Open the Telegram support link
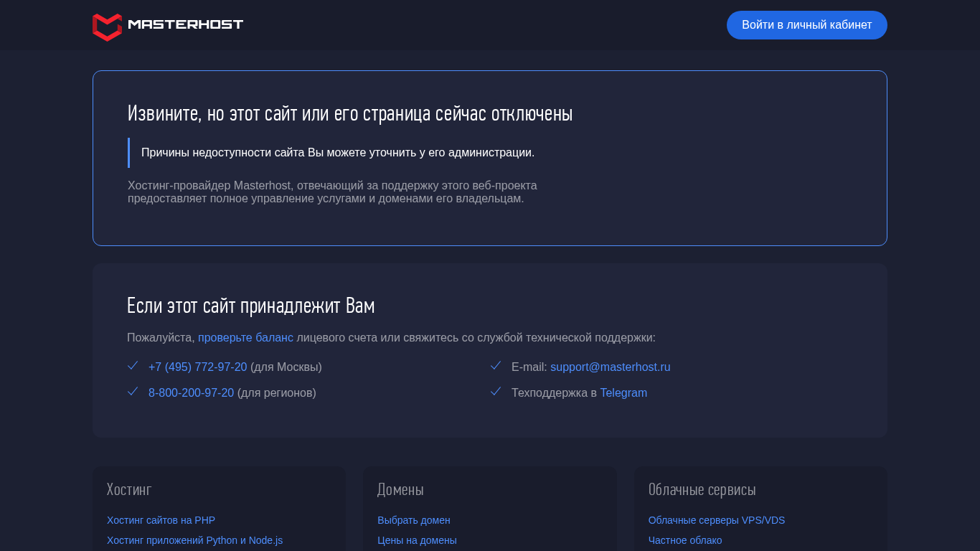This screenshot has height=551, width=980. point(623,392)
